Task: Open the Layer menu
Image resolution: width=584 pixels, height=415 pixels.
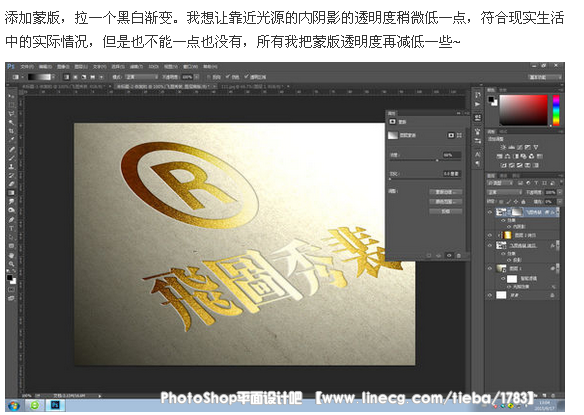Action: pos(81,67)
